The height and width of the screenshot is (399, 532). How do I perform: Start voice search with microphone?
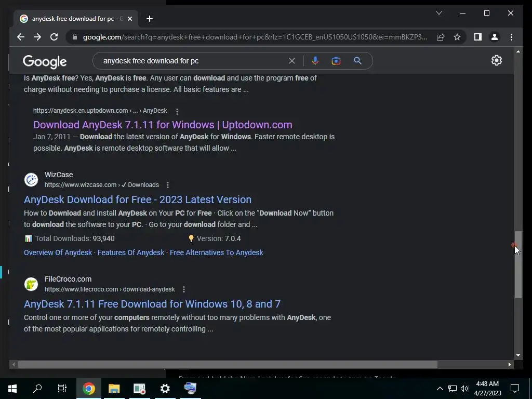click(315, 61)
